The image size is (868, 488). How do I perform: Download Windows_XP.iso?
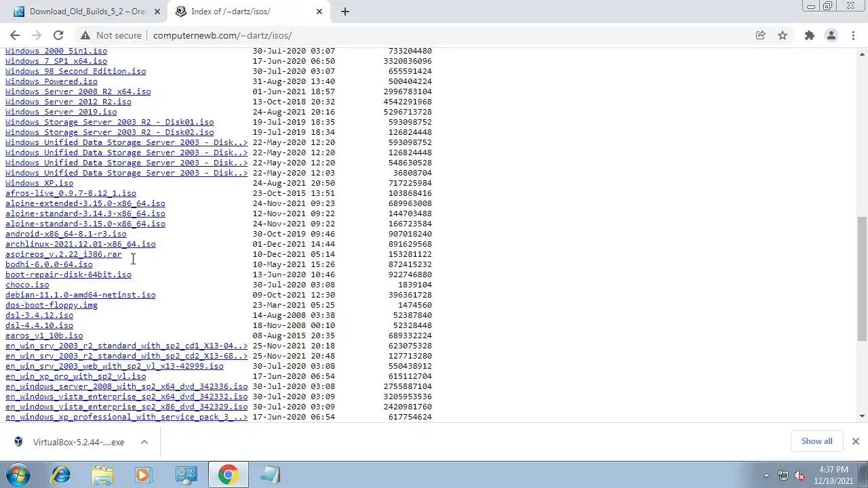point(39,183)
